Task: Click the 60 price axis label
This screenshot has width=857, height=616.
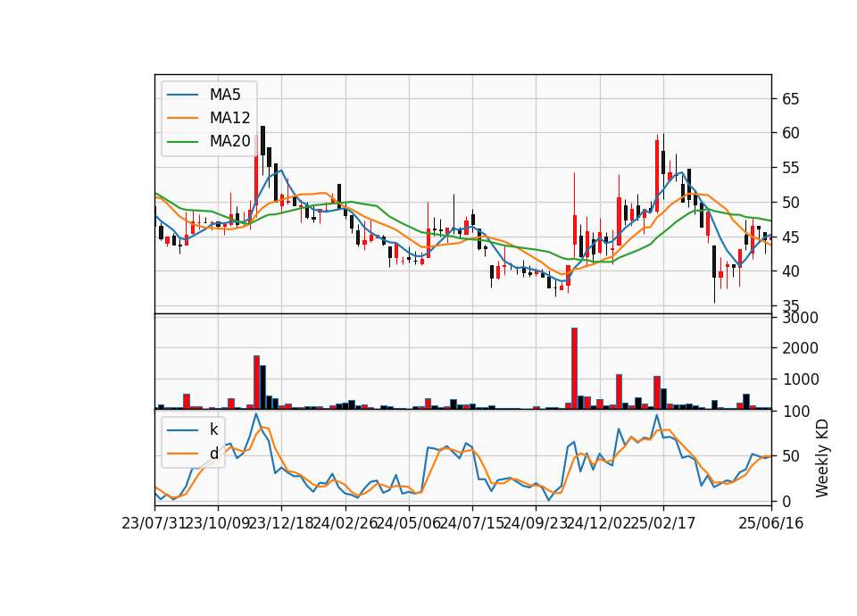Action: coord(790,133)
